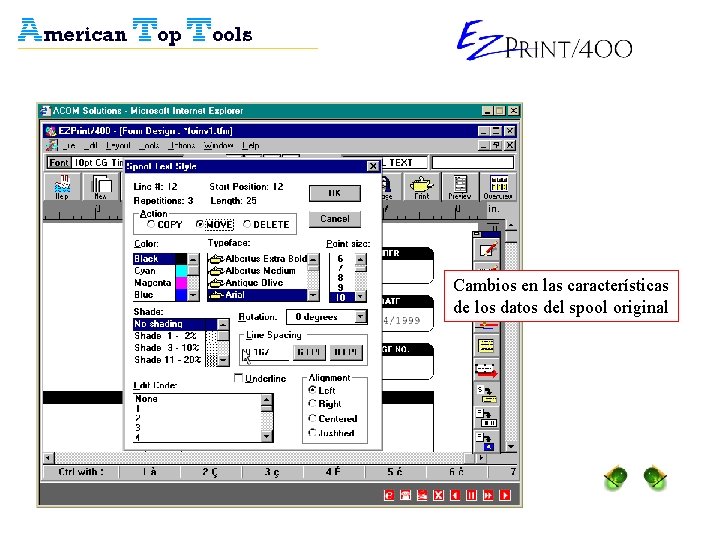Screen dimensions: 720x540
Task: Select the yellow text block palette tool
Action: tap(486, 346)
